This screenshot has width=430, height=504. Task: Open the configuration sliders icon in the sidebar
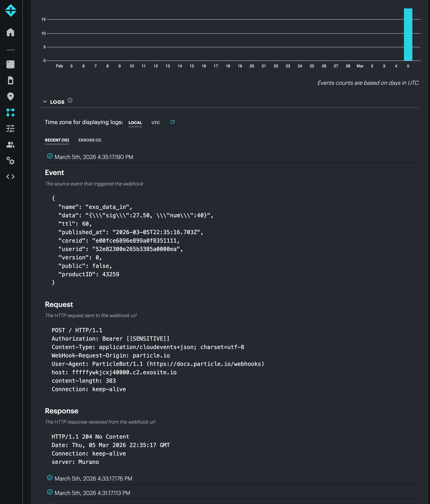[10, 129]
